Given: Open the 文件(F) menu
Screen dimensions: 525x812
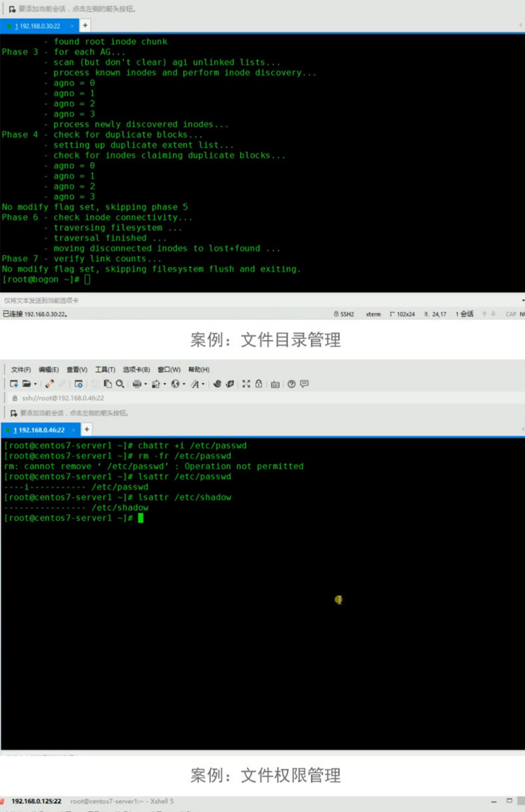Looking at the screenshot, I should (21, 370).
